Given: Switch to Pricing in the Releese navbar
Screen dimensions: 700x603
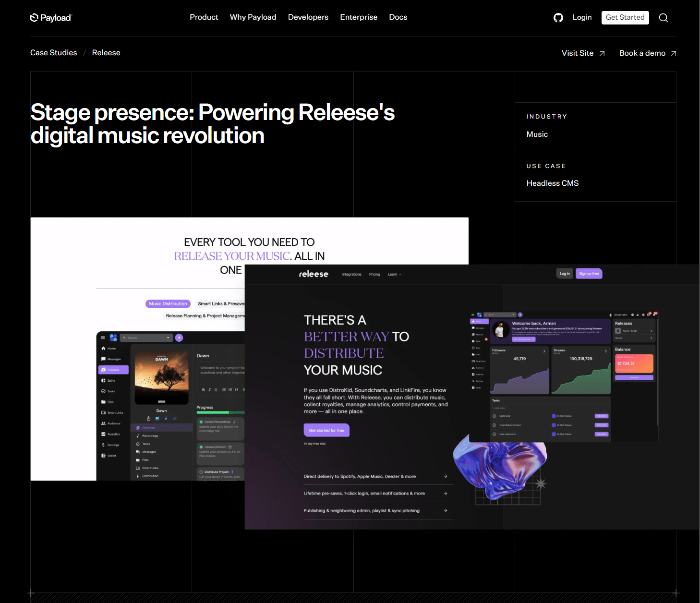Looking at the screenshot, I should pyautogui.click(x=374, y=274).
